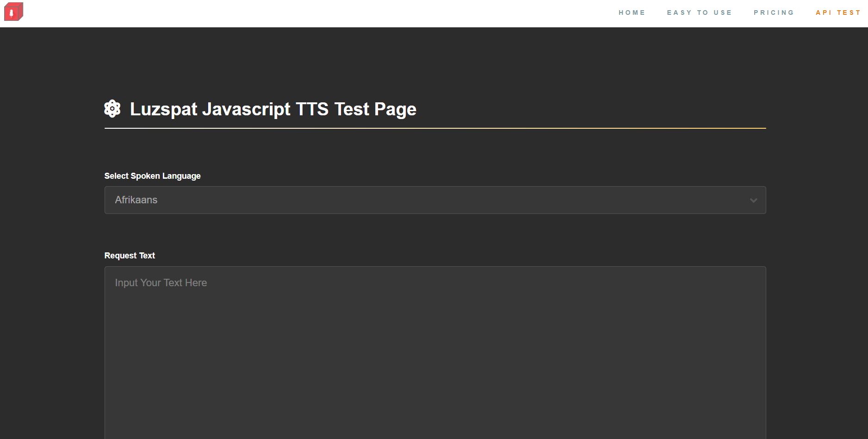This screenshot has width=868, height=439.
Task: Click the red microphone logo icon
Action: point(13,12)
